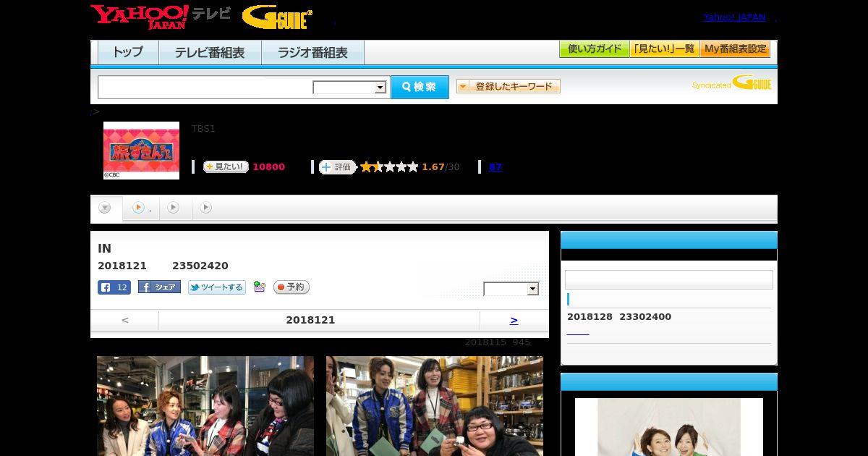Expand 登録したキーワード dropdown
The width and height of the screenshot is (868, 456).
coord(509,86)
